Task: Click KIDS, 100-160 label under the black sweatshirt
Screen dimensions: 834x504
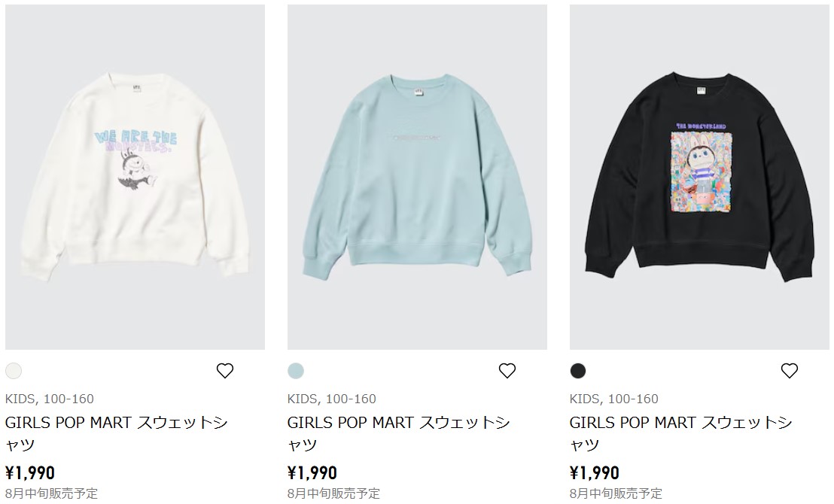Action: coord(613,399)
